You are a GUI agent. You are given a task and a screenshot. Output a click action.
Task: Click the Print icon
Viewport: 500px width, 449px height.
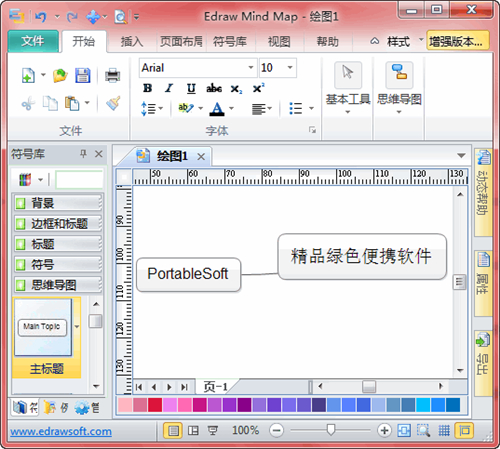(x=113, y=75)
